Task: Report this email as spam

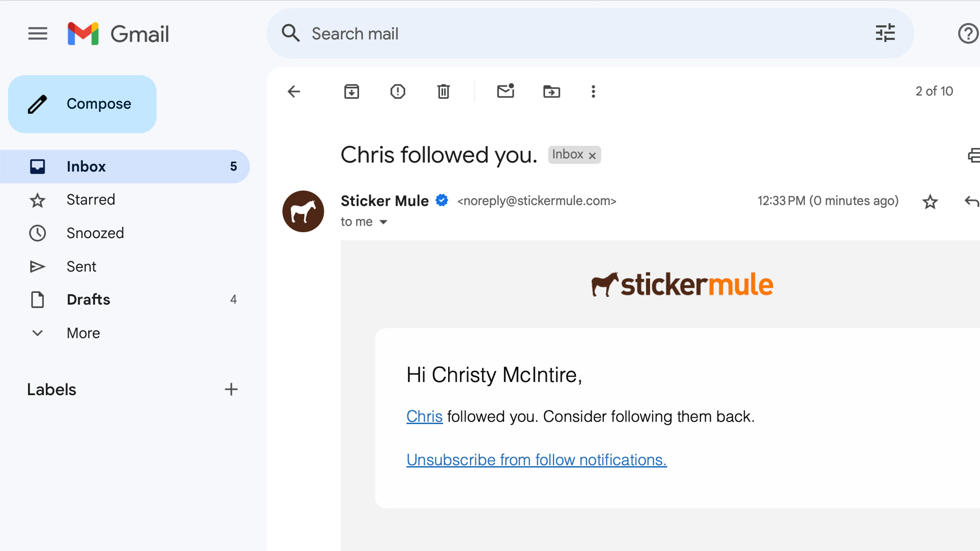Action: [x=398, y=92]
